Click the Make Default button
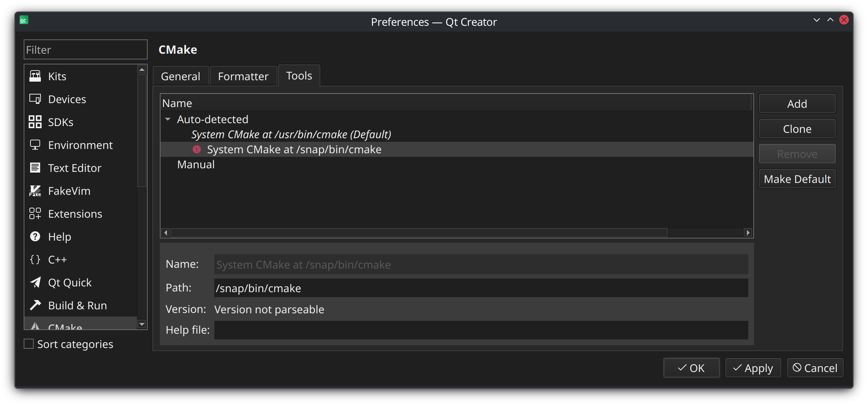This screenshot has height=406, width=868. 797,179
